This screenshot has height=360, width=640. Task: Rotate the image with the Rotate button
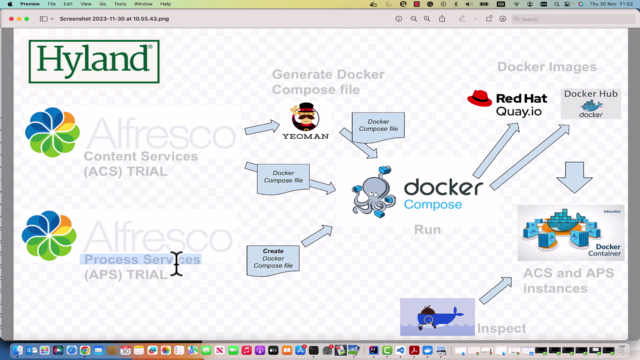(x=489, y=19)
